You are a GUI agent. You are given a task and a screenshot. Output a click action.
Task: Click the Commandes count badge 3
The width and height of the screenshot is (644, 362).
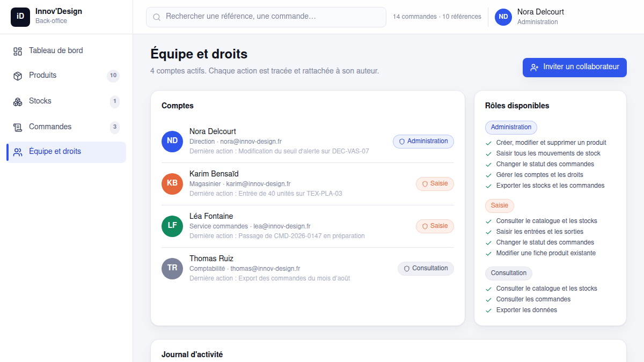[115, 127]
